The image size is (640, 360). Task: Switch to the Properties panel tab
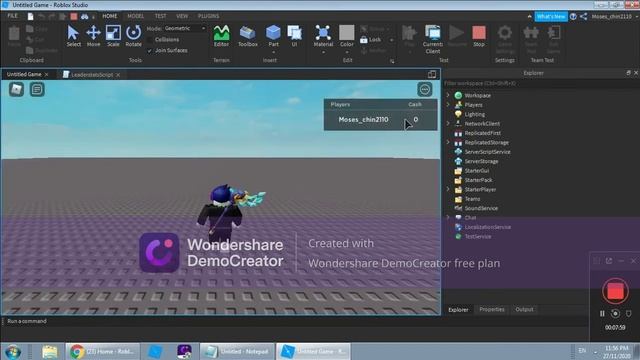[x=492, y=309]
